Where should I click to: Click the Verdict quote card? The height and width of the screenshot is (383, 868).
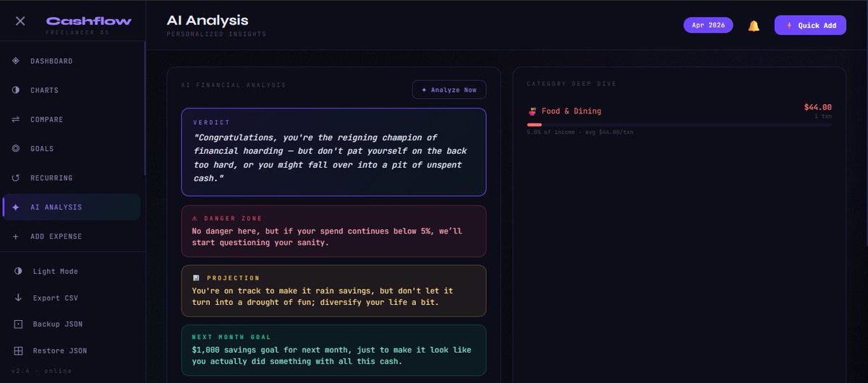coord(333,152)
